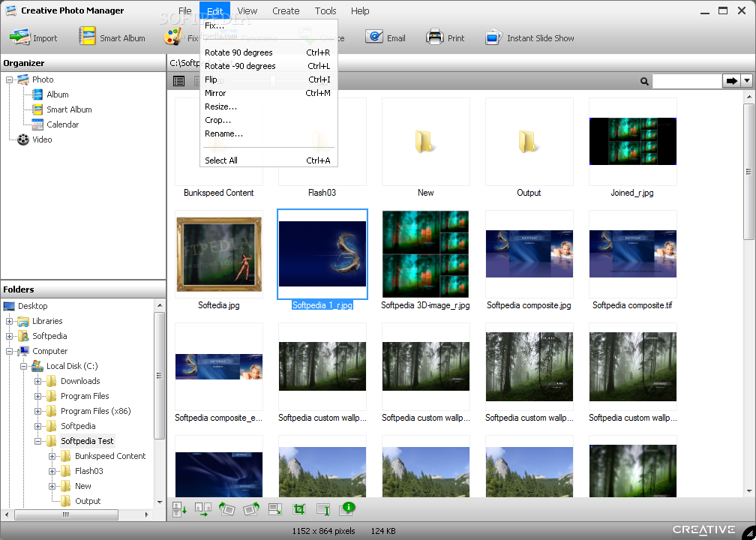The width and height of the screenshot is (756, 540).
Task: Click the Print toolbar icon
Action: [x=435, y=37]
